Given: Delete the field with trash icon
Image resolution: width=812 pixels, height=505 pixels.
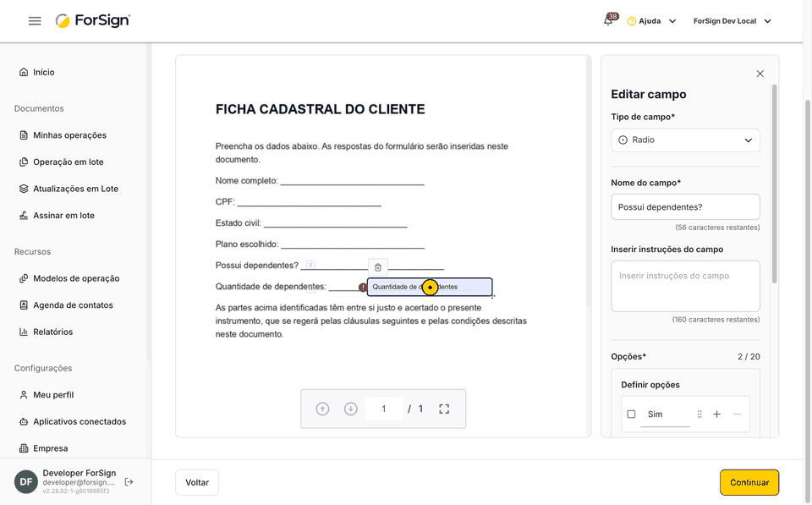Looking at the screenshot, I should click(x=378, y=267).
